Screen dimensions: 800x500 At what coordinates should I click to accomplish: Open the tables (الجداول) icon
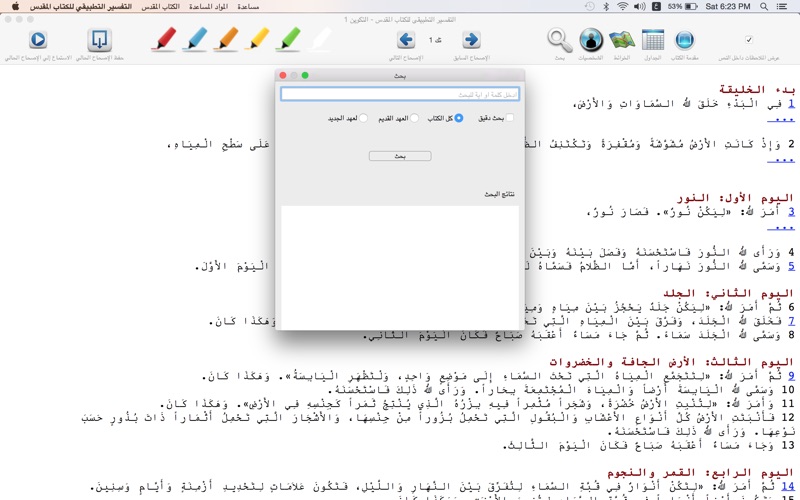click(653, 39)
